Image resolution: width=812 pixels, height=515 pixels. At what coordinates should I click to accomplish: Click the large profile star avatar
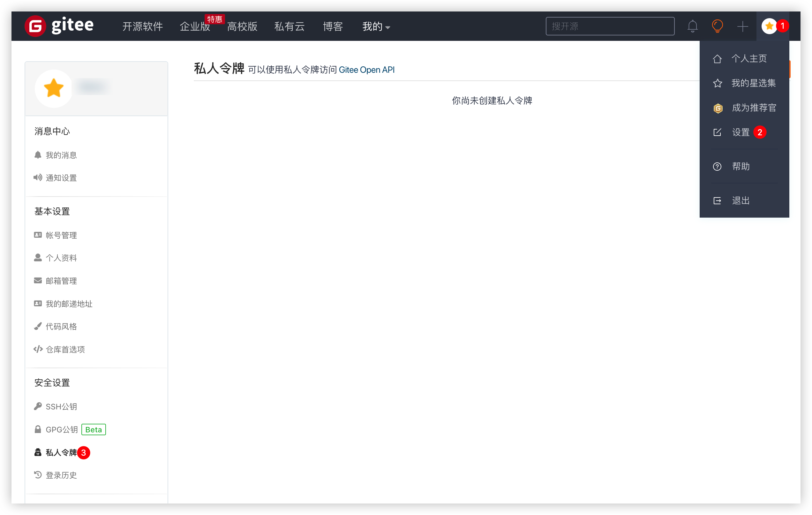point(54,88)
